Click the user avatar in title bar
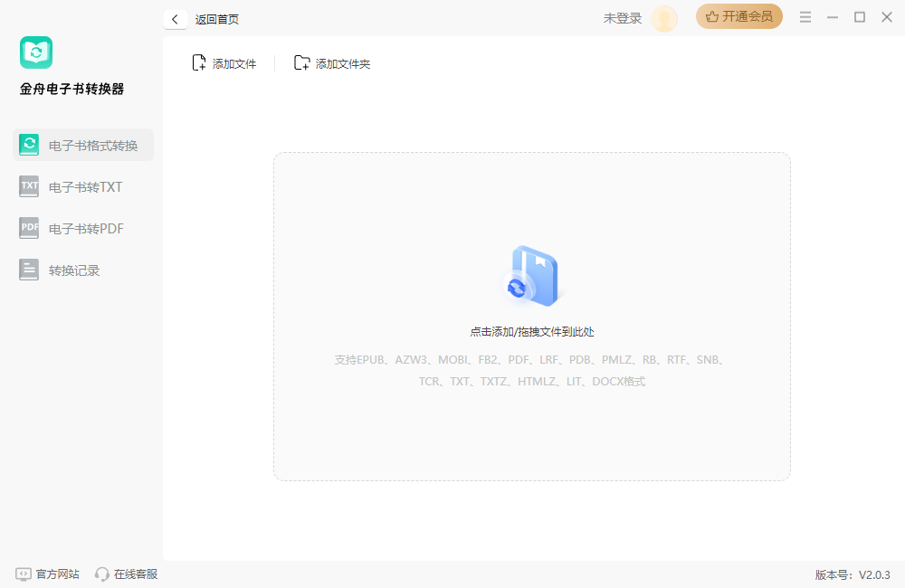Viewport: 905px width, 588px height. (x=664, y=18)
